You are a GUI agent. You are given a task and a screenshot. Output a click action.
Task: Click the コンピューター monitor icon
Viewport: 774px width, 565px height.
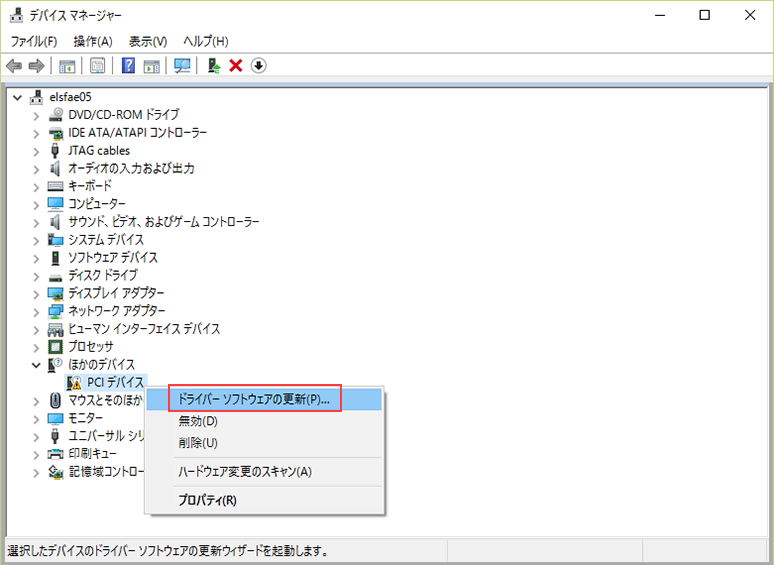(x=56, y=204)
